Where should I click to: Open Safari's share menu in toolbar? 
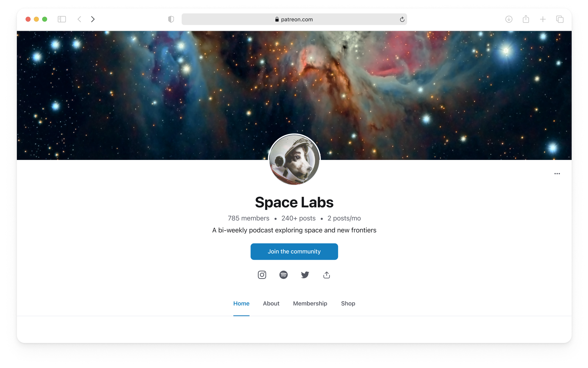point(526,19)
